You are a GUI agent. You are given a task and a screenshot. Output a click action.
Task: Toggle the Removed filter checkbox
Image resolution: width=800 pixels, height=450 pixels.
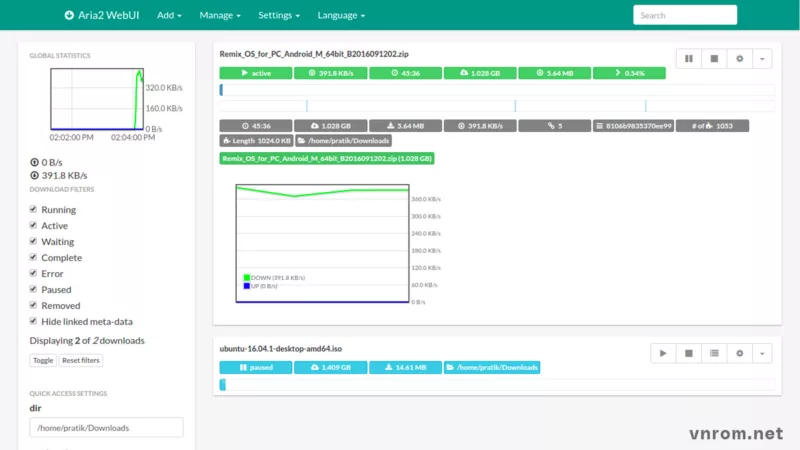click(x=33, y=305)
